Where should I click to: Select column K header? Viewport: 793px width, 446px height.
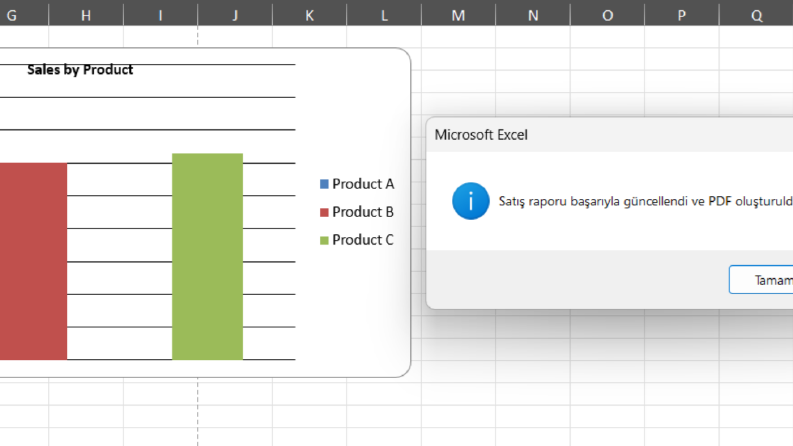coord(310,13)
